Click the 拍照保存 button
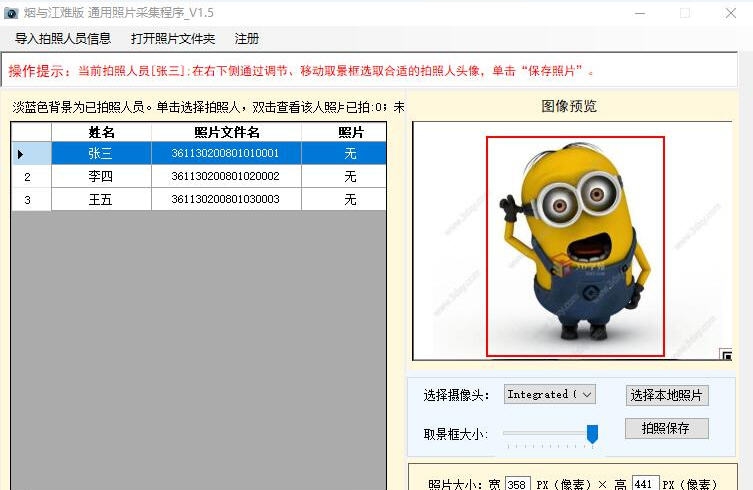Screen dimensions: 753x490 [667, 428]
